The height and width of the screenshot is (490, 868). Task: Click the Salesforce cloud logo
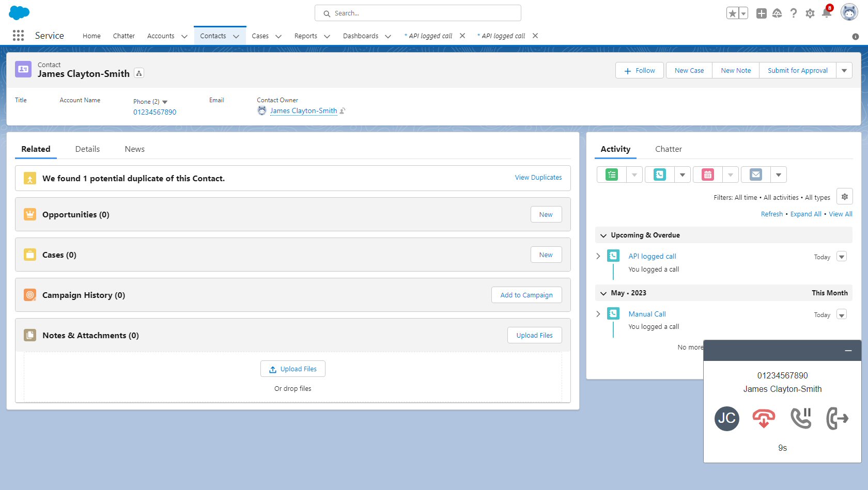pos(19,13)
